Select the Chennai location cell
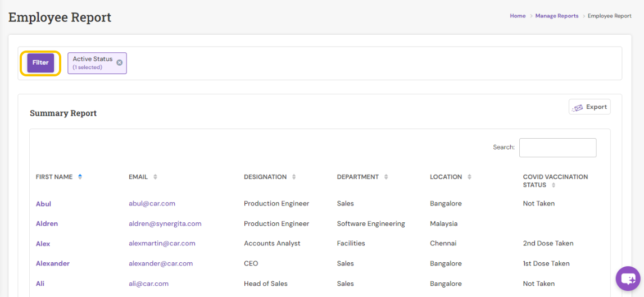 (x=443, y=243)
